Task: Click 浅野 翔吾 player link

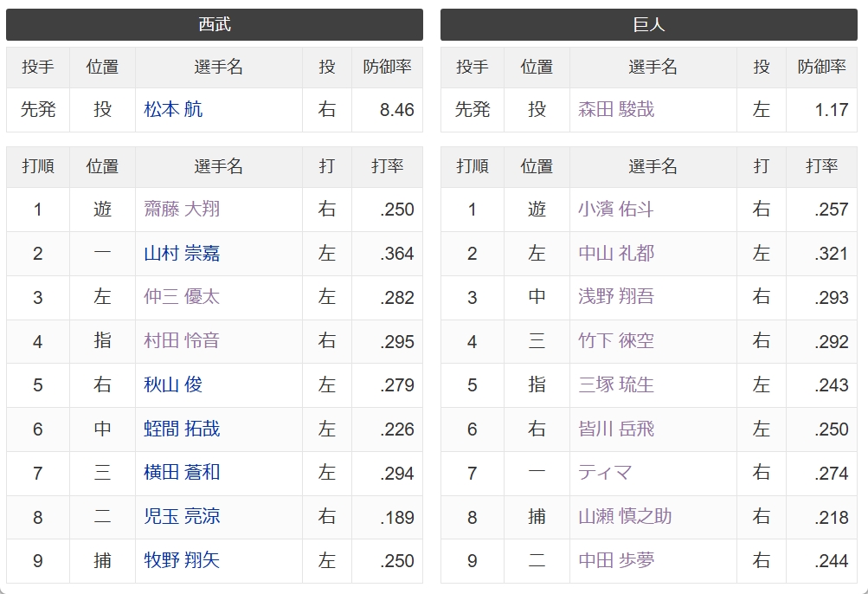Action: pyautogui.click(x=616, y=297)
